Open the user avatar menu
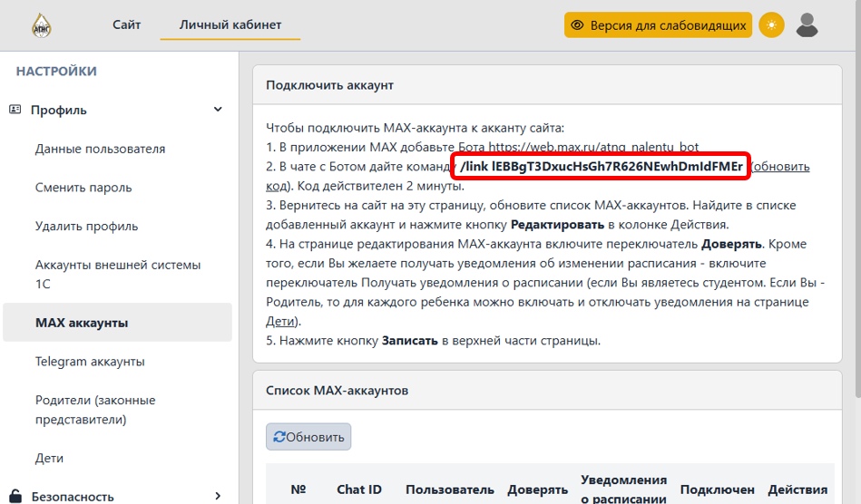Image resolution: width=861 pixels, height=504 pixels. (x=807, y=25)
